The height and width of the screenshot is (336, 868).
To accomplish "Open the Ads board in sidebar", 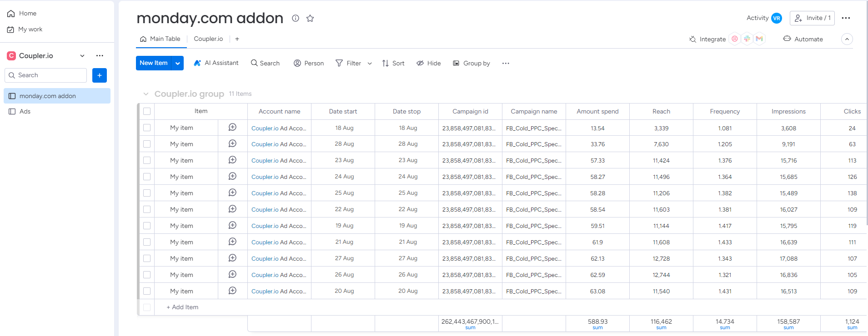I will 25,111.
